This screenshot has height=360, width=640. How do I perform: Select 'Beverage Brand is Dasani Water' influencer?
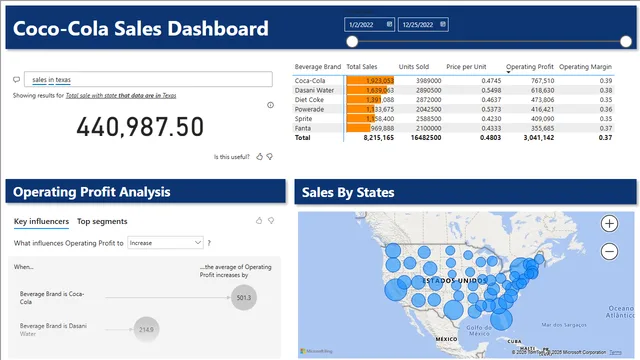point(53,329)
